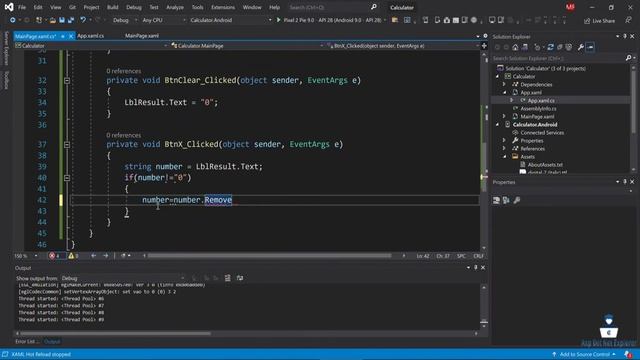Screen dimensions: 640x360
Task: Open the BtnX_Clicked member dropdown
Action: 403,46
